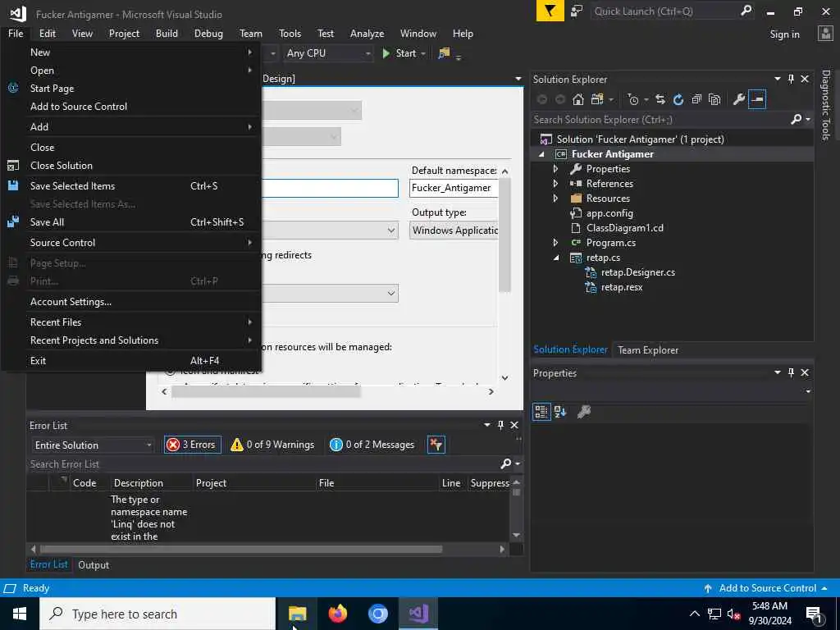Select Save All in File menu
Screen dimensions: 840x630
tap(131, 222)
